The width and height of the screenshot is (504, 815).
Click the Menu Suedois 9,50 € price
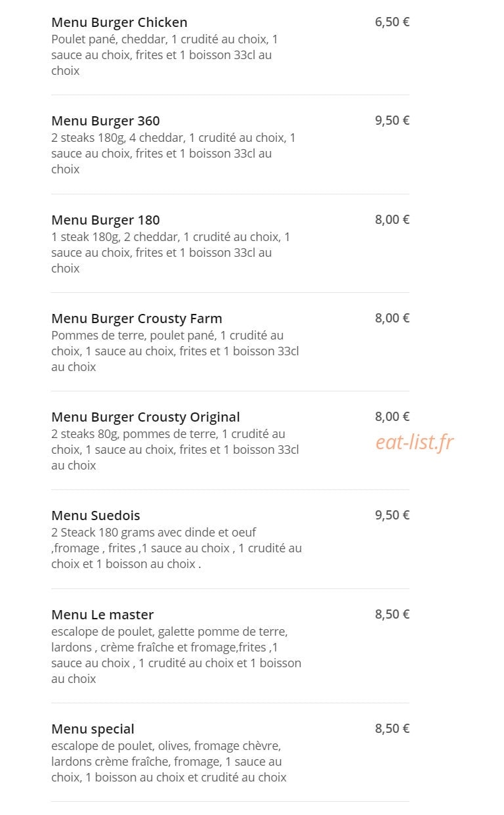(x=392, y=515)
